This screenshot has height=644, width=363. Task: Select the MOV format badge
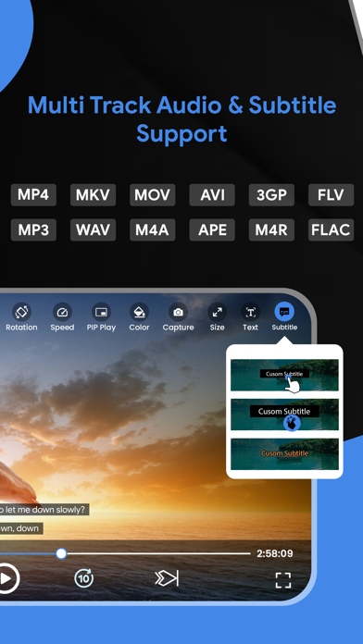[x=153, y=194]
